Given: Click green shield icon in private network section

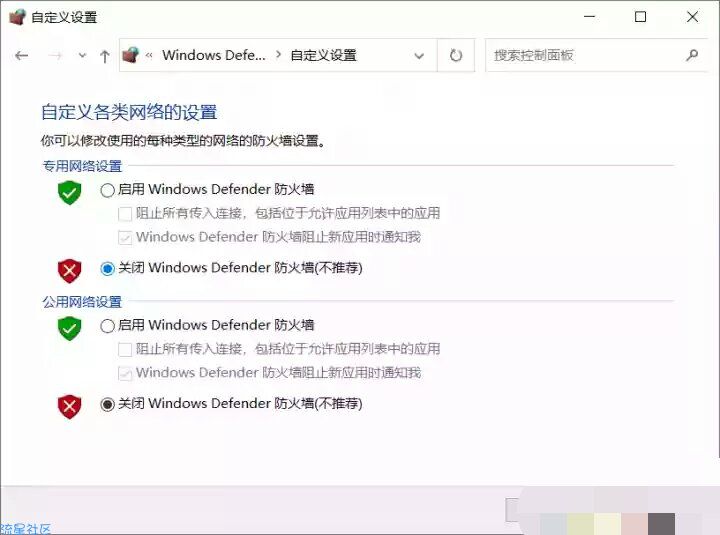Looking at the screenshot, I should [x=69, y=192].
